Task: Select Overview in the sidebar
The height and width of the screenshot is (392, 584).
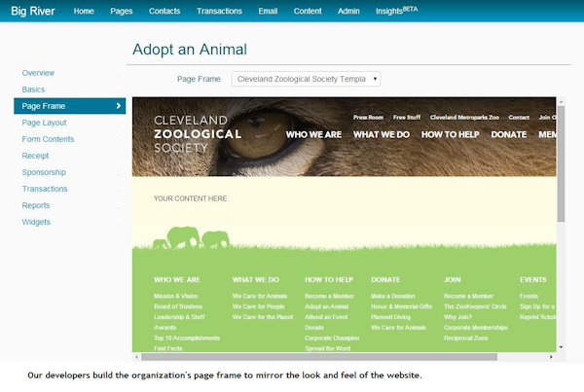Action: click(38, 73)
